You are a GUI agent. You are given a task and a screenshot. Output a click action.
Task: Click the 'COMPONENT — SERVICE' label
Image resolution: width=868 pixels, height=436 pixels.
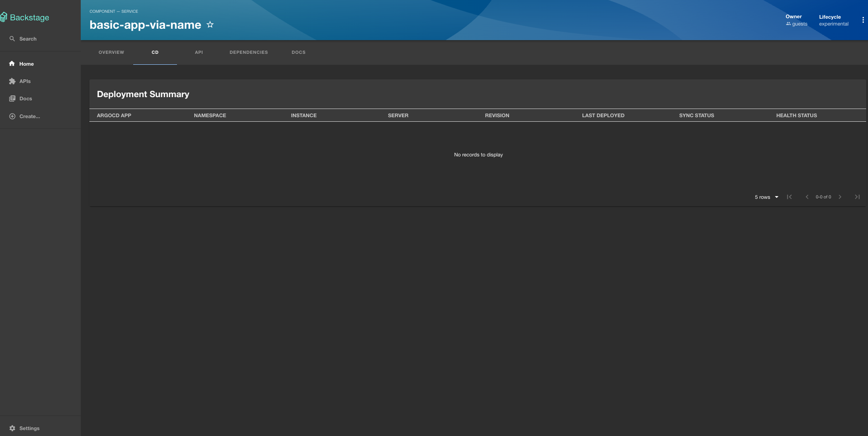coord(114,11)
